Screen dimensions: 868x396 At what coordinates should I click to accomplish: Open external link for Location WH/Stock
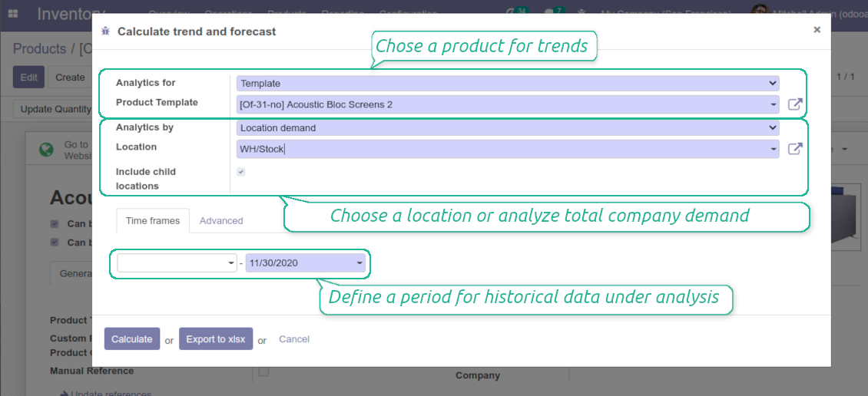pyautogui.click(x=795, y=149)
